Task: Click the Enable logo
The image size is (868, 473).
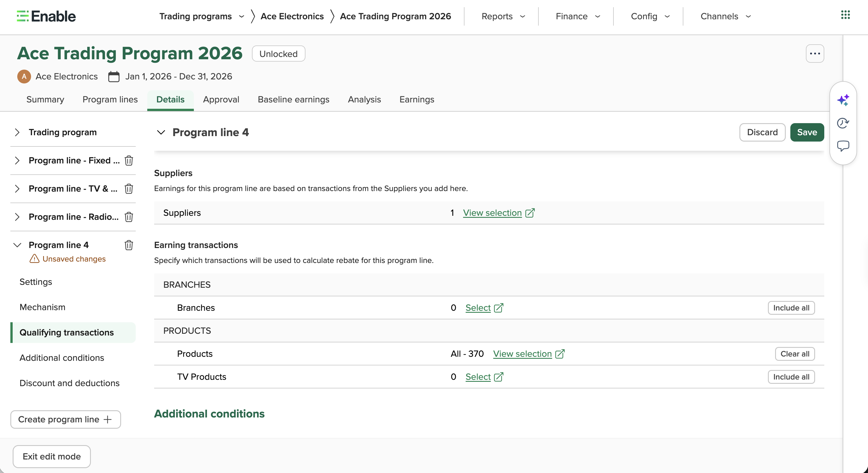Action: coord(46,16)
